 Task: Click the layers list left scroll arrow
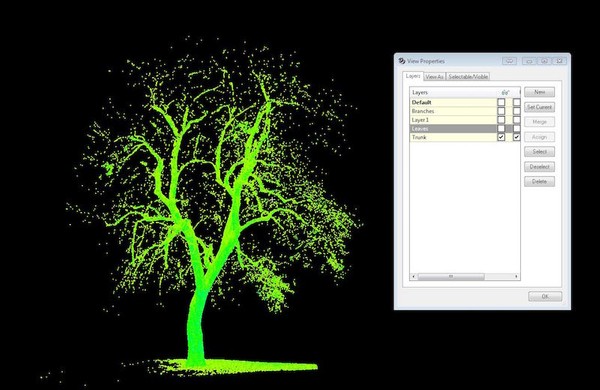click(413, 276)
